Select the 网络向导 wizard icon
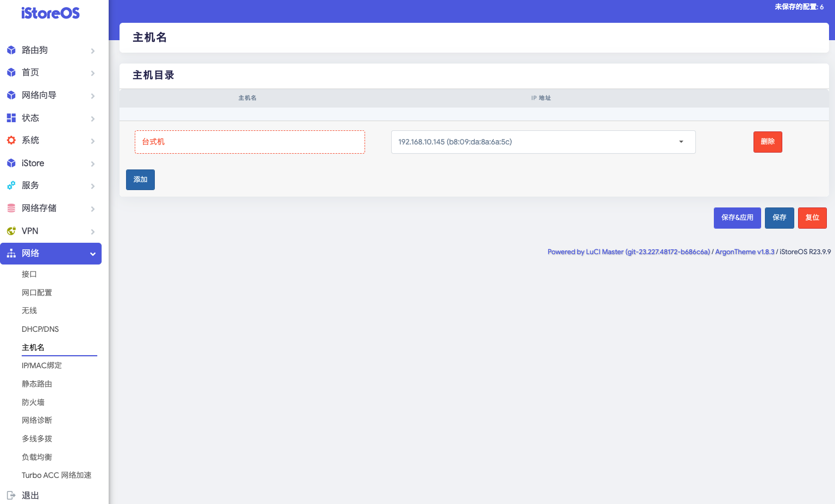The image size is (835, 504). tap(11, 95)
